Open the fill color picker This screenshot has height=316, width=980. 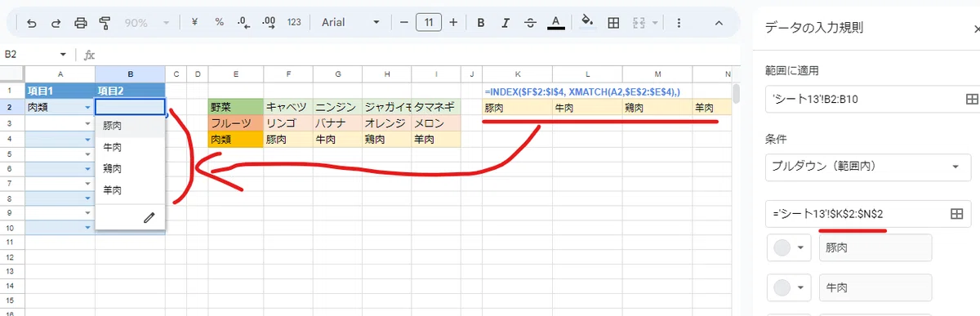586,23
